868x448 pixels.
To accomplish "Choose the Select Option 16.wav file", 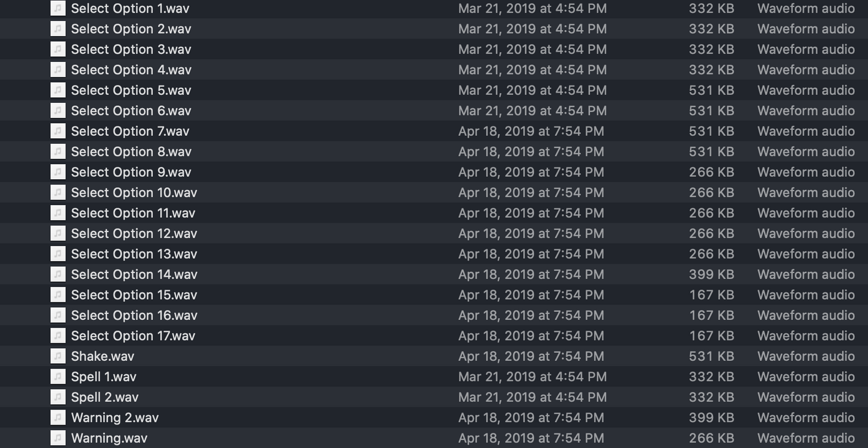I will (x=134, y=315).
